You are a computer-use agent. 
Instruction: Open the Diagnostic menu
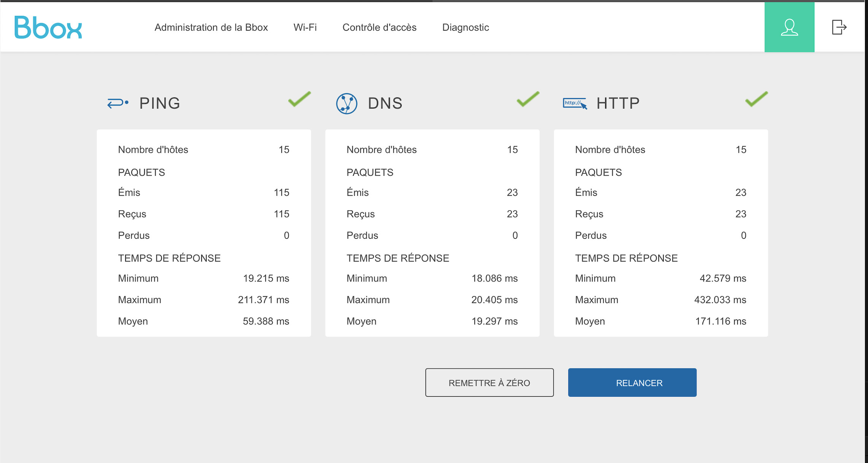tap(466, 27)
